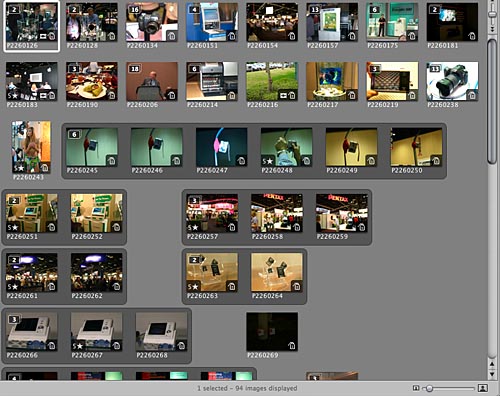
Task: Click the file name label P2260258
Action: pyautogui.click(x=267, y=236)
